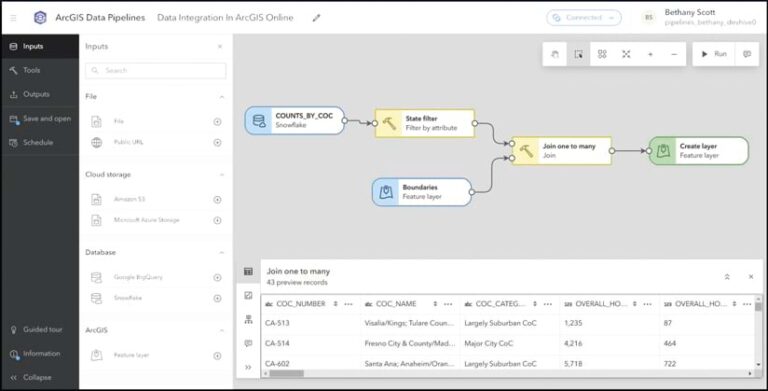This screenshot has width=768, height=391.
Task: Click the CA-513 cell
Action: point(311,323)
